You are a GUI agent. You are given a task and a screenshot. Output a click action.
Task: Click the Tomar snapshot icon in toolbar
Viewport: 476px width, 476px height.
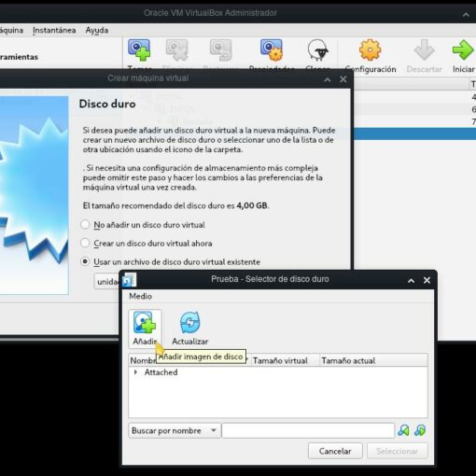[139, 50]
